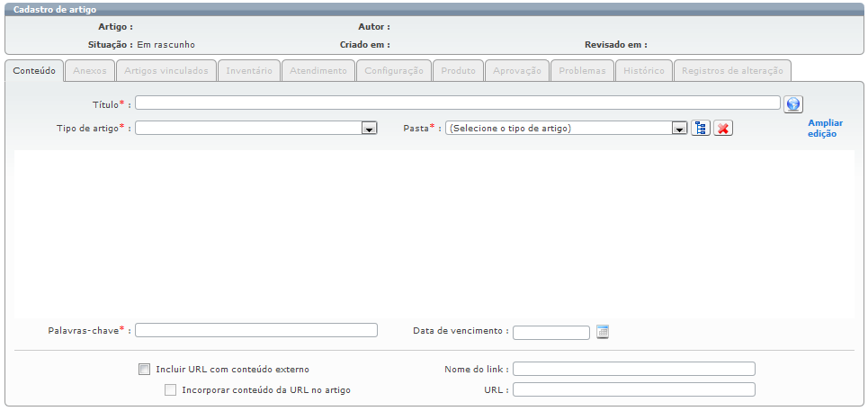Open the Problemas tab
This screenshot has height=411, width=868.
[x=582, y=71]
